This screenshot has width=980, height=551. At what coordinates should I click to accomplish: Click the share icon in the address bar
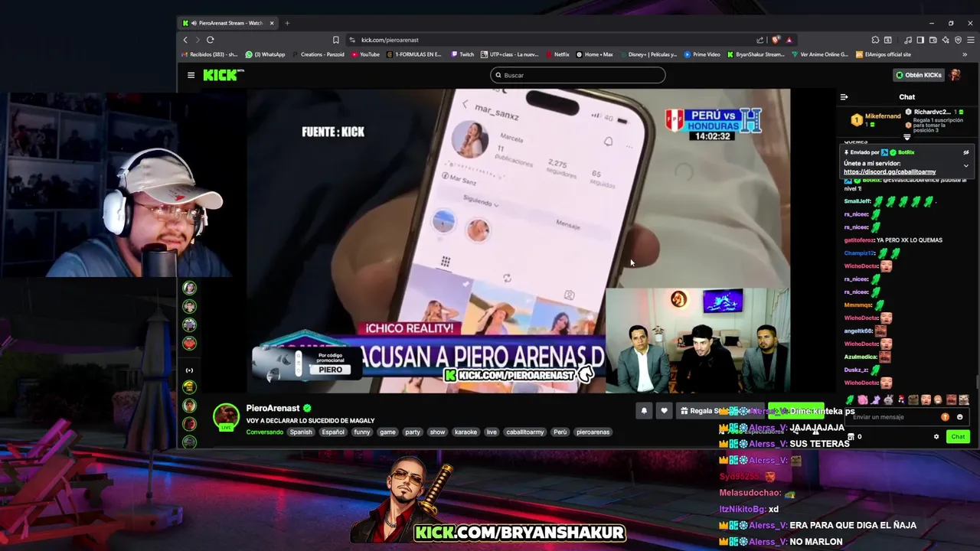pos(759,40)
